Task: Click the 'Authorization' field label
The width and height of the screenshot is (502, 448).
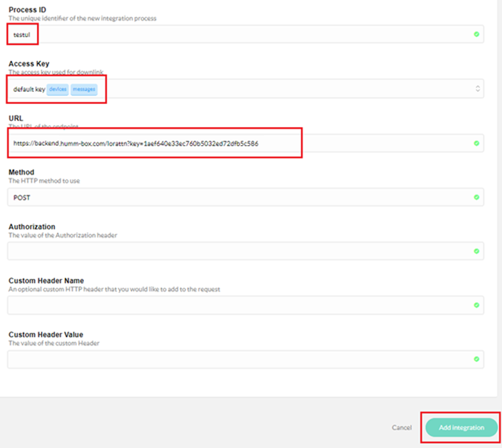Action: click(32, 227)
